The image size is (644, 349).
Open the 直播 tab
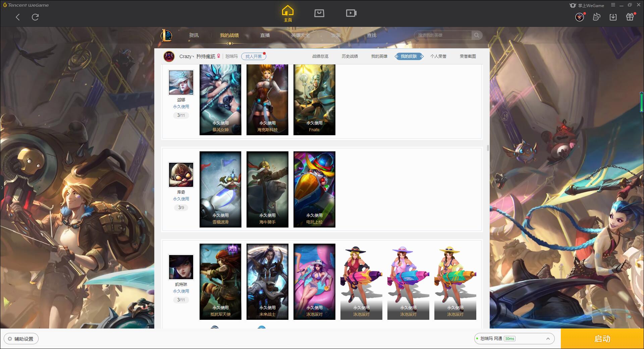point(265,35)
